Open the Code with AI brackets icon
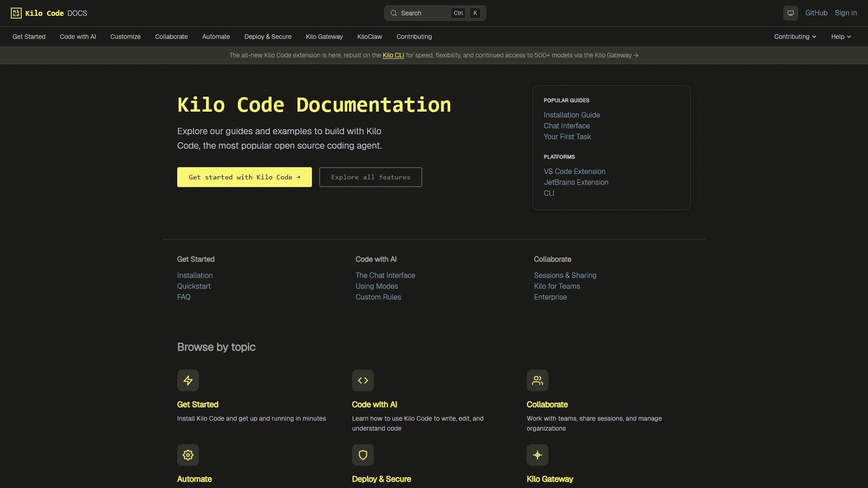Image resolution: width=868 pixels, height=488 pixels. [x=363, y=380]
